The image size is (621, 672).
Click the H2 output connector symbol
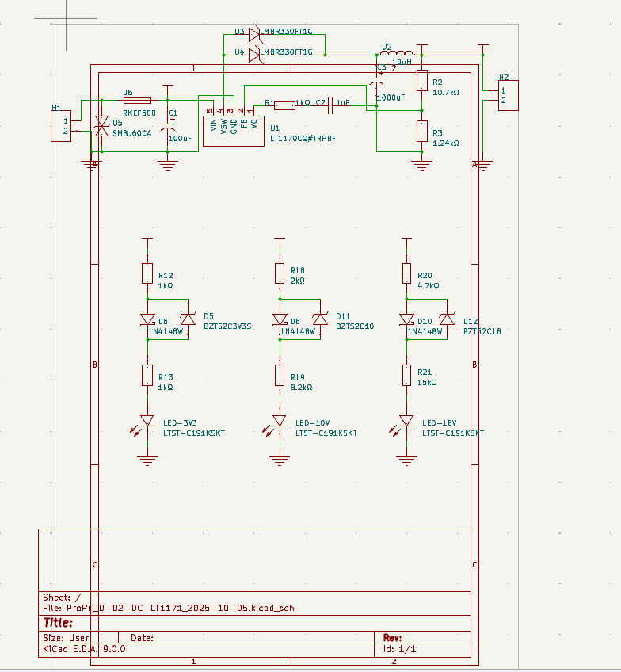505,97
